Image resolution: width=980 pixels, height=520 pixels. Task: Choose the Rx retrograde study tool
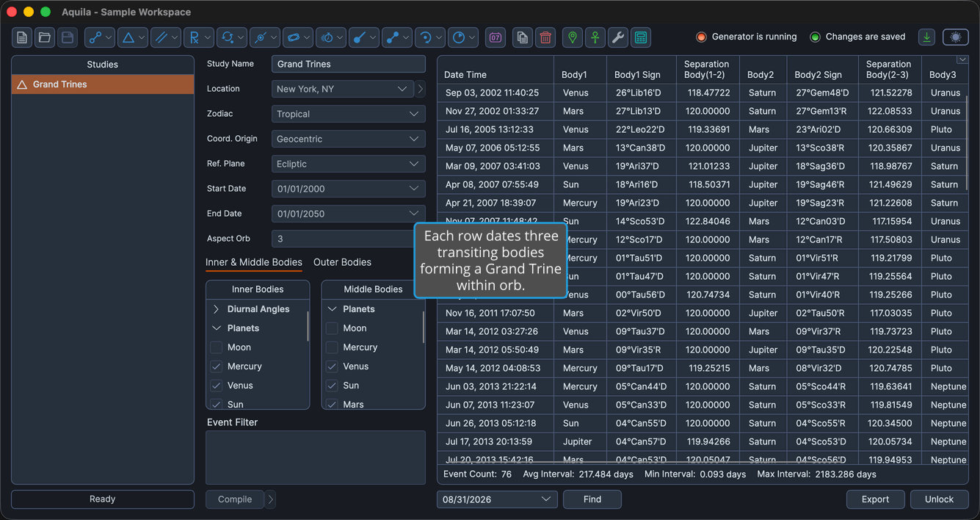pos(199,37)
